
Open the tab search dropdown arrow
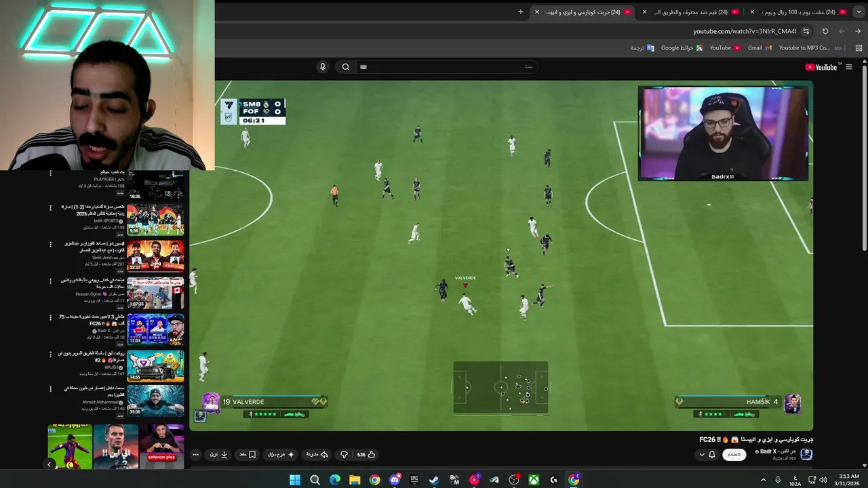858,12
